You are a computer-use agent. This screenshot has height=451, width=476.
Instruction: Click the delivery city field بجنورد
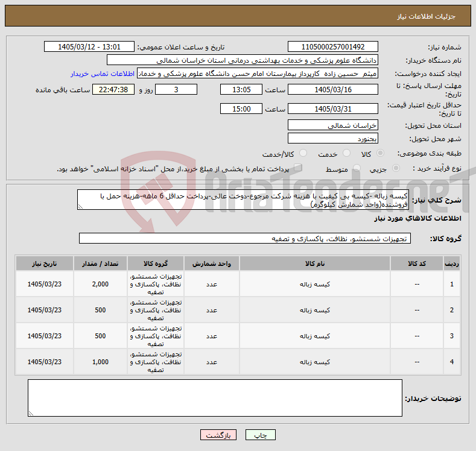[x=332, y=138]
